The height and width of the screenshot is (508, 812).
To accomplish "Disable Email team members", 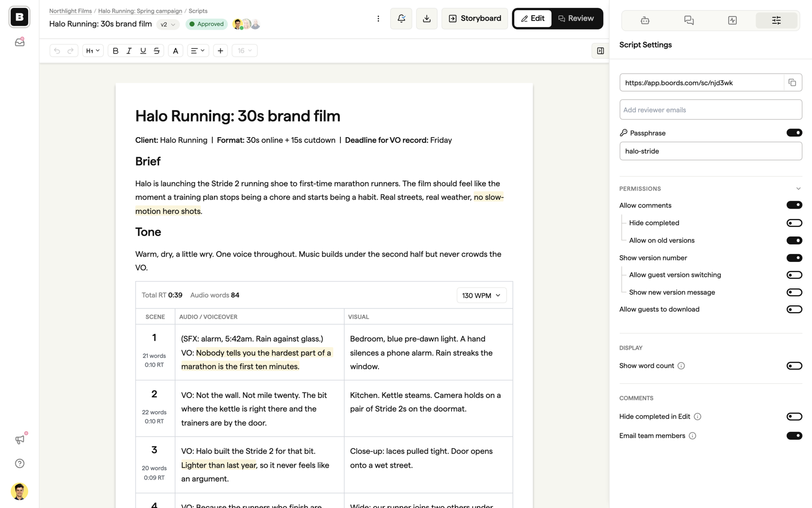I will [794, 436].
